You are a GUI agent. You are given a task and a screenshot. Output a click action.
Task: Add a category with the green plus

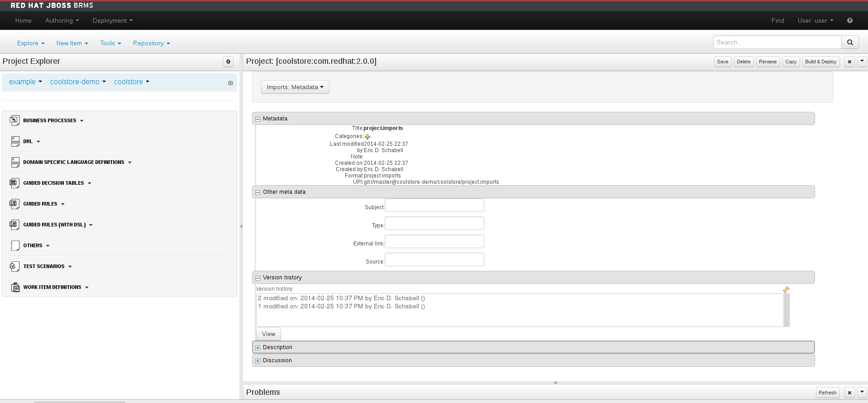coord(367,137)
